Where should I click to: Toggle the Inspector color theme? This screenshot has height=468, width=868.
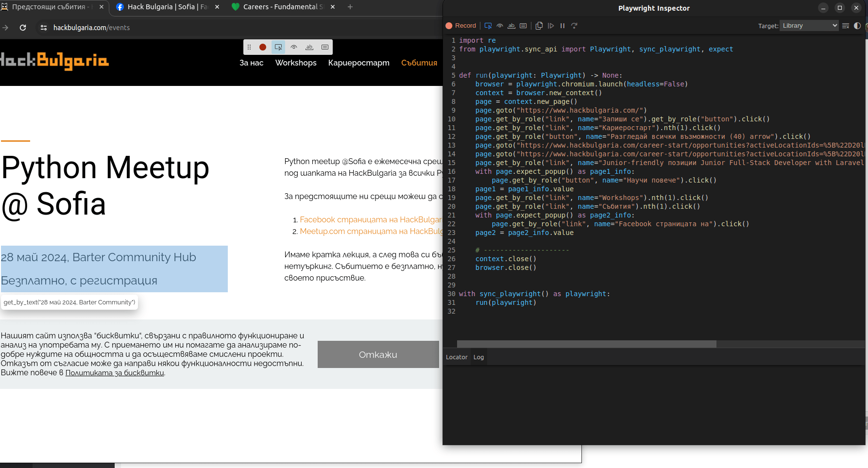857,26
